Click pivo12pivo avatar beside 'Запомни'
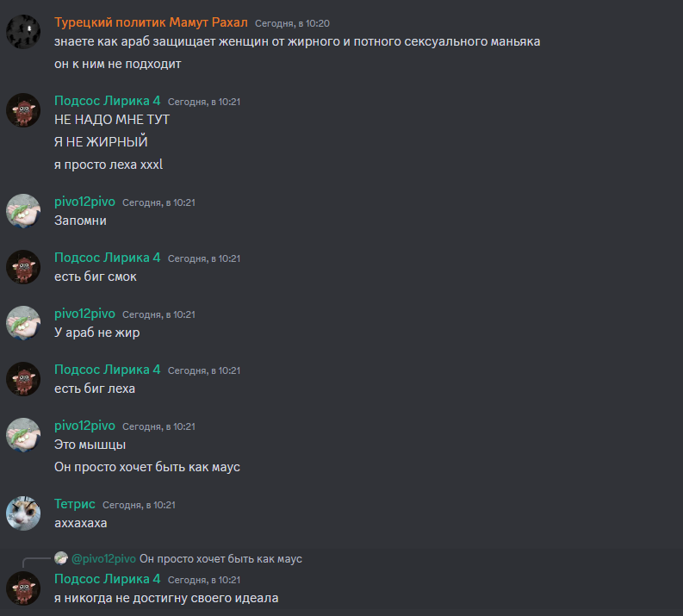The height and width of the screenshot is (616, 683). [23, 211]
